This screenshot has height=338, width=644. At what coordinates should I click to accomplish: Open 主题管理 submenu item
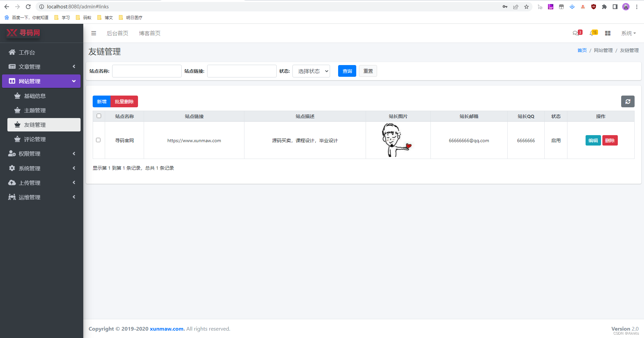pos(44,110)
